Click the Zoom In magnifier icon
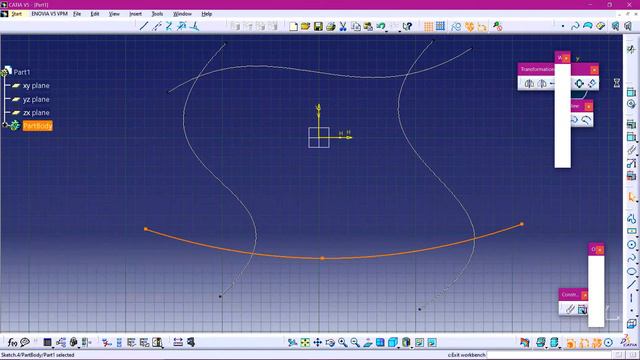The width and height of the screenshot is (640, 360). point(342,342)
